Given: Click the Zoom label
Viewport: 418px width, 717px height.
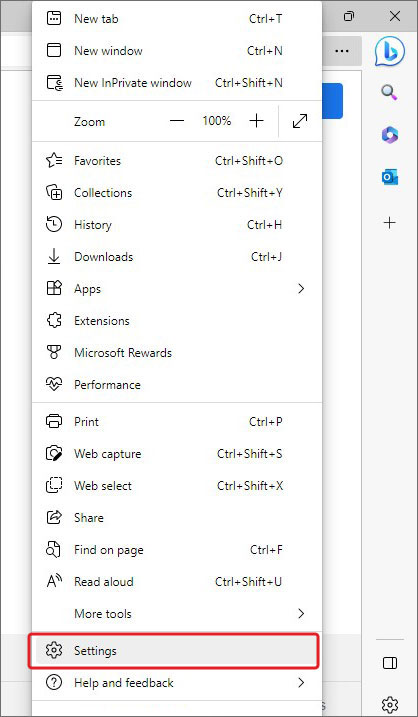Looking at the screenshot, I should tap(89, 122).
